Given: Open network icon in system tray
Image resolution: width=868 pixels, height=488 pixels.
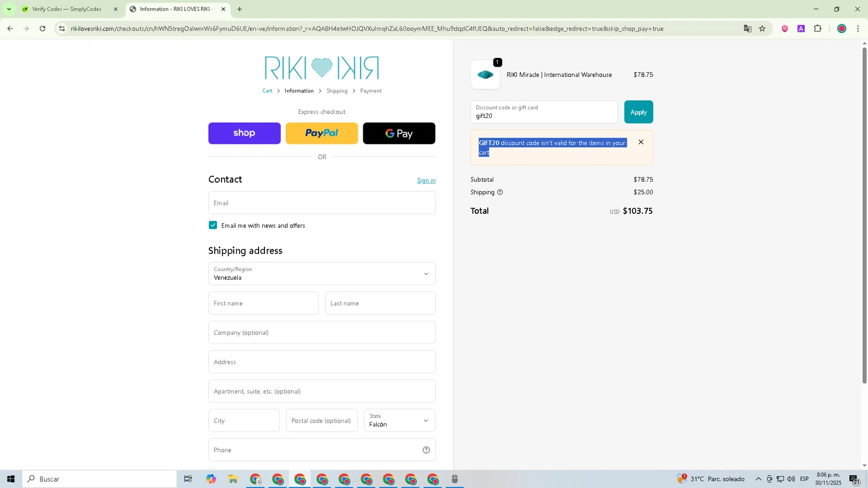Looking at the screenshot, I should click(780, 479).
